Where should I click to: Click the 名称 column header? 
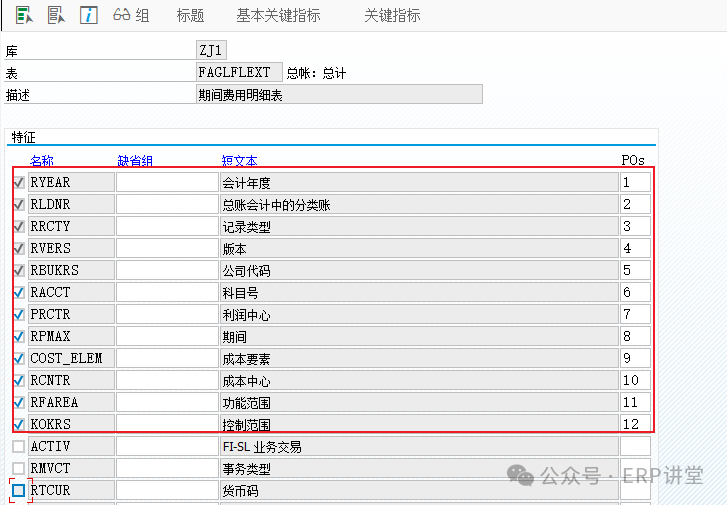point(42,160)
